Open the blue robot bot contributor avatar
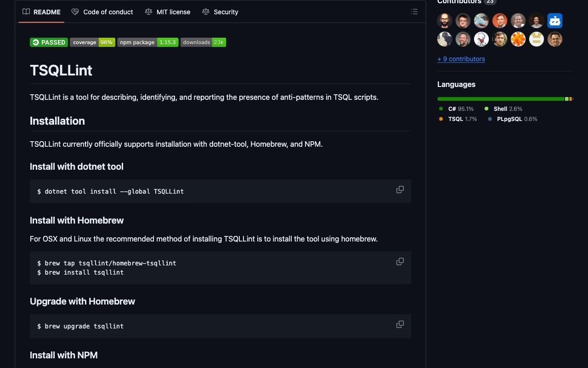588x368 pixels. (x=555, y=21)
